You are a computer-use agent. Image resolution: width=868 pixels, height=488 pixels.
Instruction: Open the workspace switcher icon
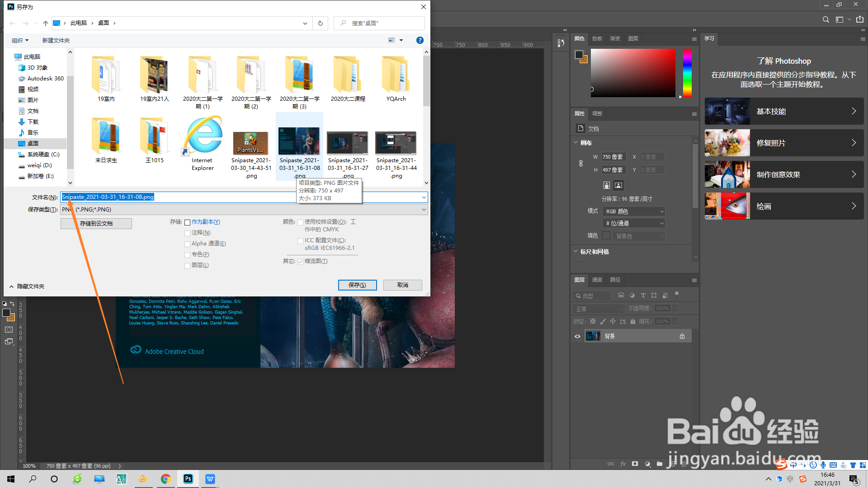point(840,19)
